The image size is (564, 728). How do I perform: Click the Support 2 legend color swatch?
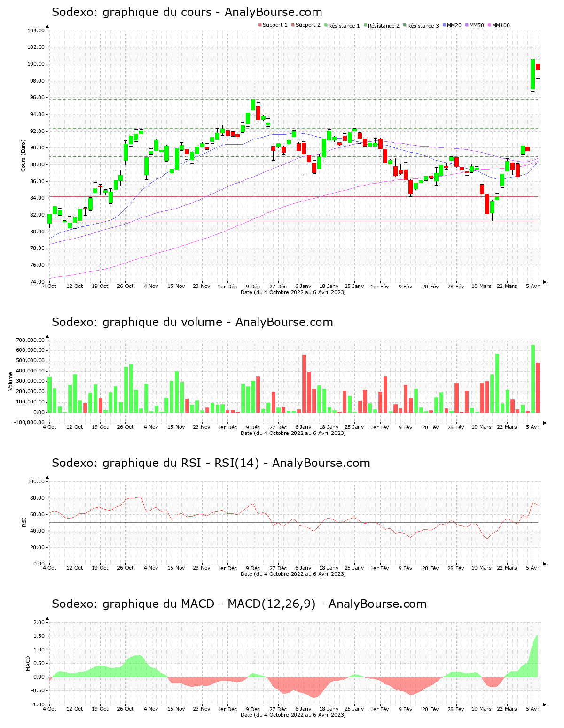(x=293, y=25)
